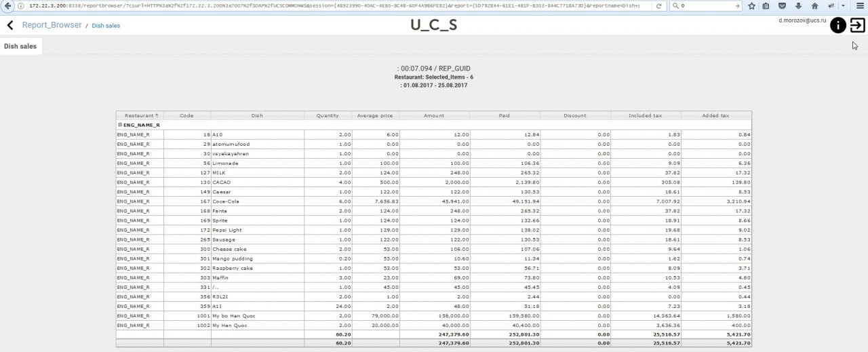The width and height of the screenshot is (868, 352).
Task: Select the Coca-Cola dish cell
Action: point(257,201)
